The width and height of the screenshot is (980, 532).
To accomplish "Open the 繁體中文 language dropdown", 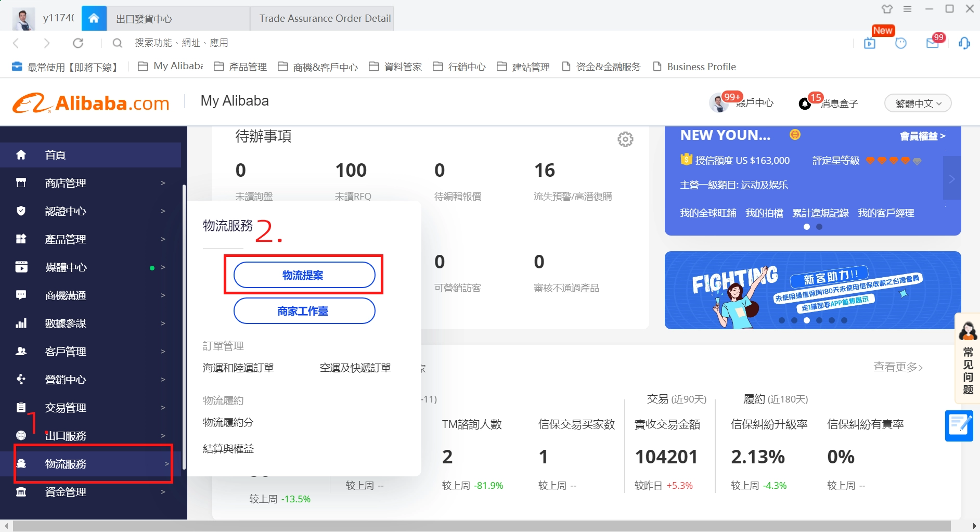I will (918, 103).
